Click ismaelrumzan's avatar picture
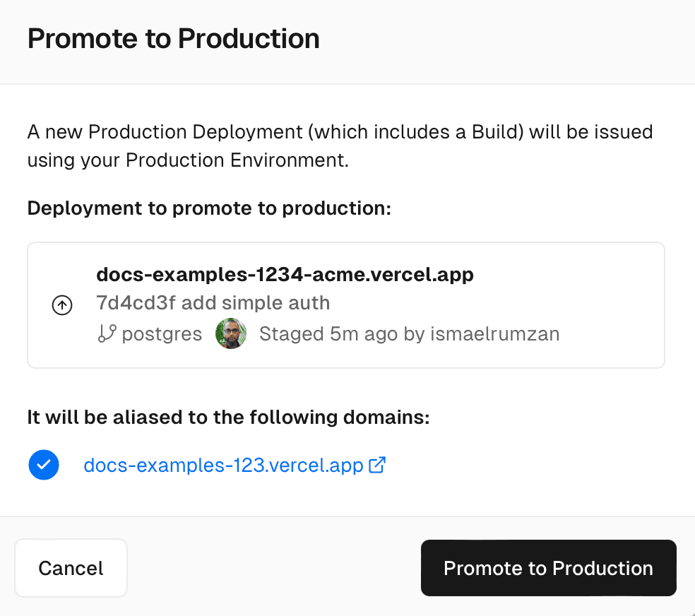 coord(231,333)
